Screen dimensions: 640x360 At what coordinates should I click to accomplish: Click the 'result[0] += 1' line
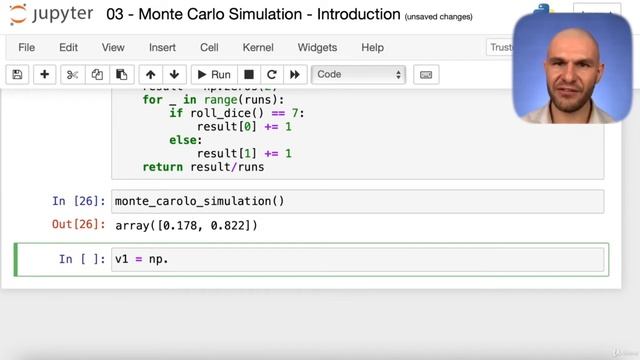tap(244, 127)
